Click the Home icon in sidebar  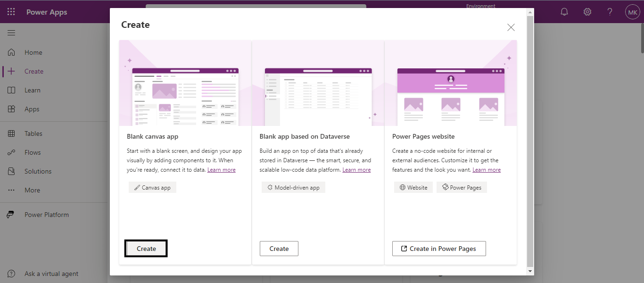[12, 52]
